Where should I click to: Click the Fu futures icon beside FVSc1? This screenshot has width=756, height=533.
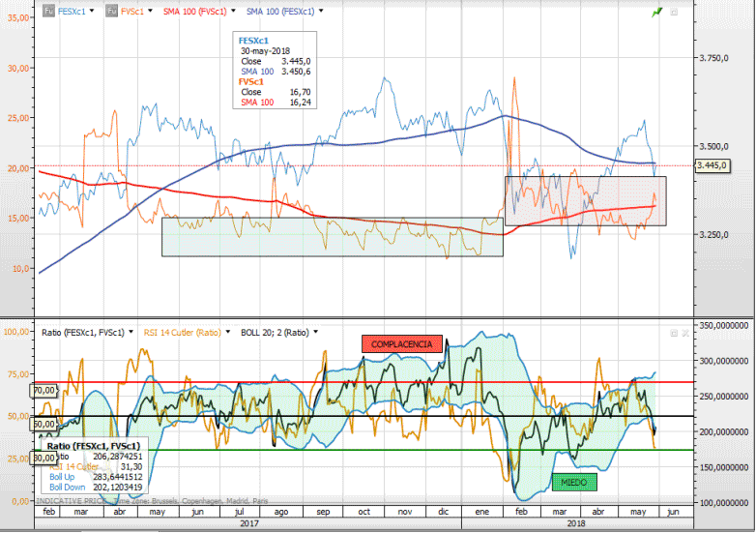click(x=111, y=11)
